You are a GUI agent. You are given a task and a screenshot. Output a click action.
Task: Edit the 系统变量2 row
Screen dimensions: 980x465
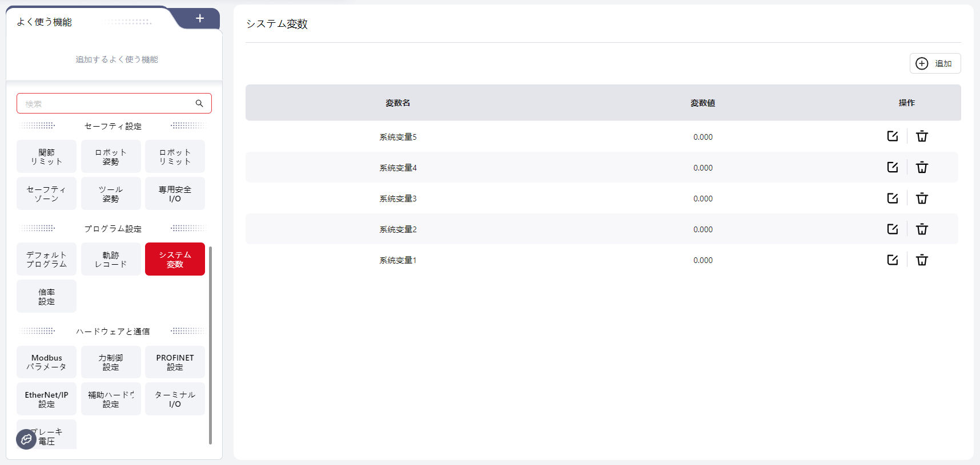pos(892,229)
